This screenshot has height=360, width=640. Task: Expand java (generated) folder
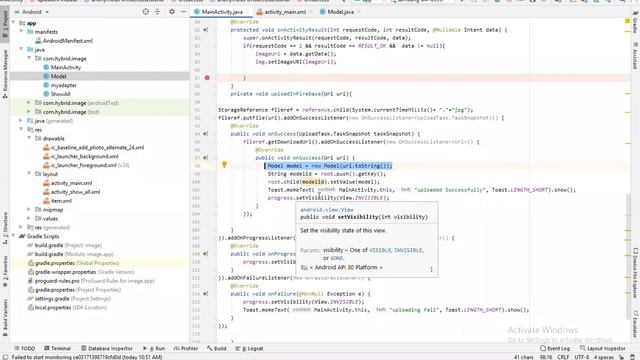pos(21,121)
